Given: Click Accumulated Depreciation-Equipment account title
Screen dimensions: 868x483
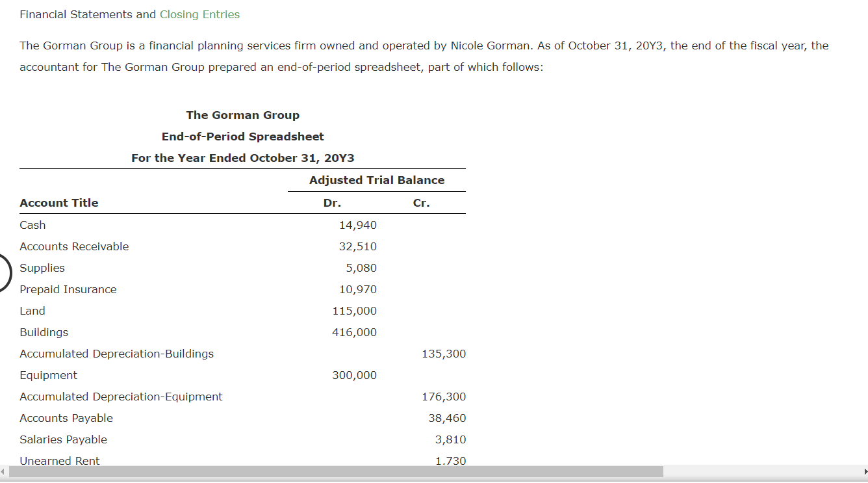Looking at the screenshot, I should point(121,397).
